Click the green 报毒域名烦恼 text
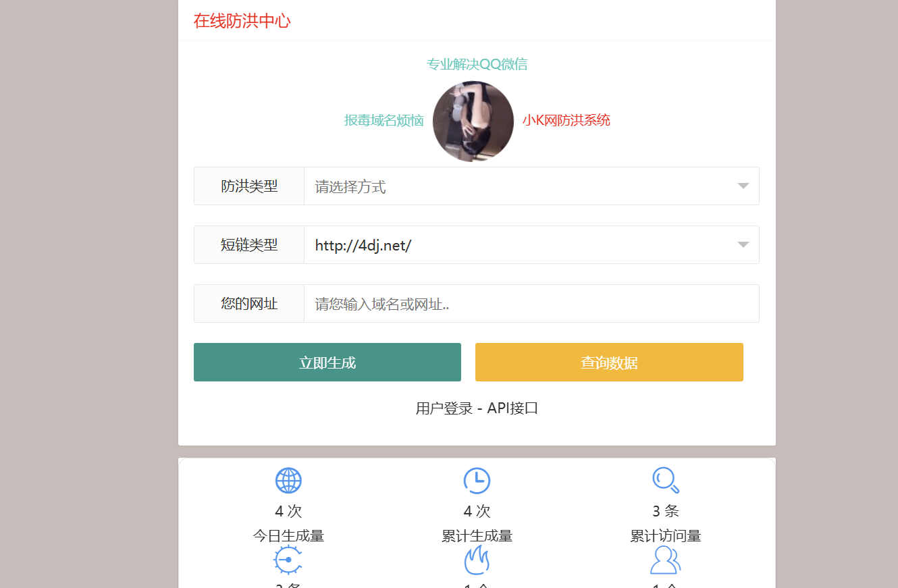Viewport: 898px width, 588px height. 384,120
